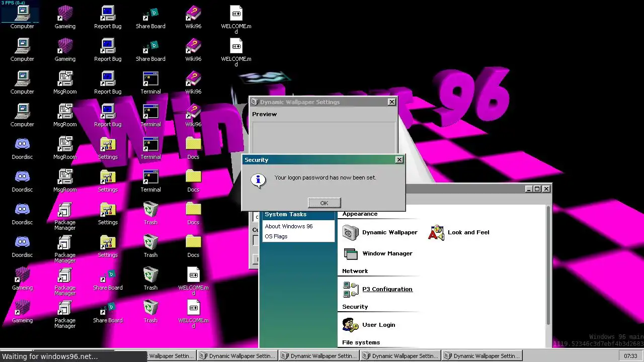Open User Login under Security
644x362 pixels.
(369, 325)
